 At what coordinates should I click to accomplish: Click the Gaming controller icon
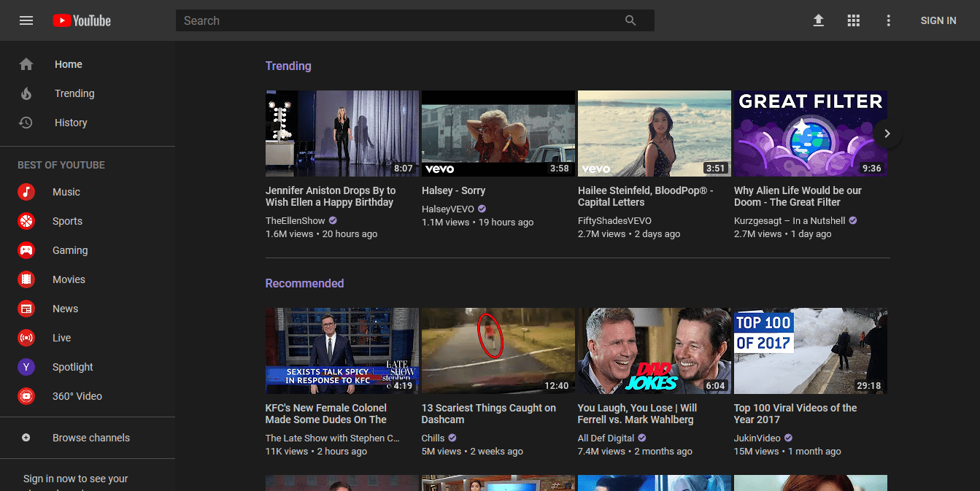pos(26,250)
